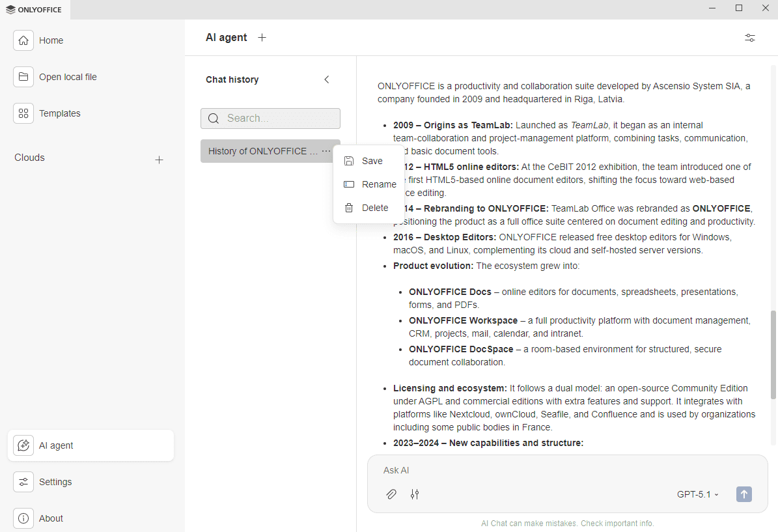Select Delete from the context menu

tap(374, 208)
